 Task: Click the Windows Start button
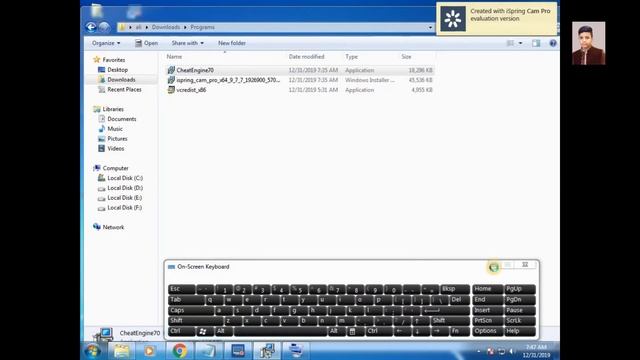(x=93, y=351)
